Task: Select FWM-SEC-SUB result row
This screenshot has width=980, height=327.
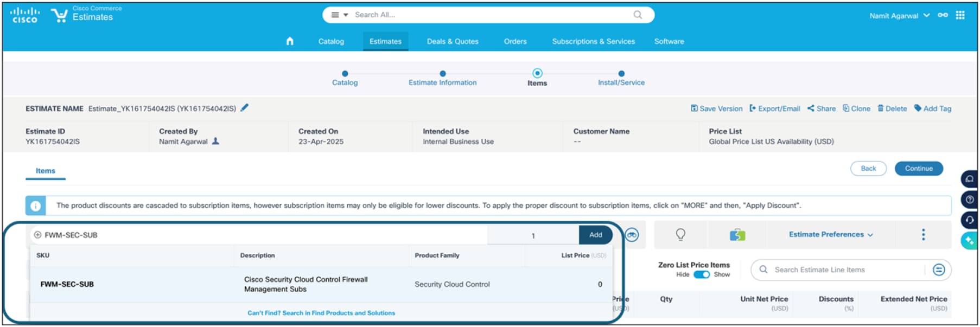Action: [321, 284]
